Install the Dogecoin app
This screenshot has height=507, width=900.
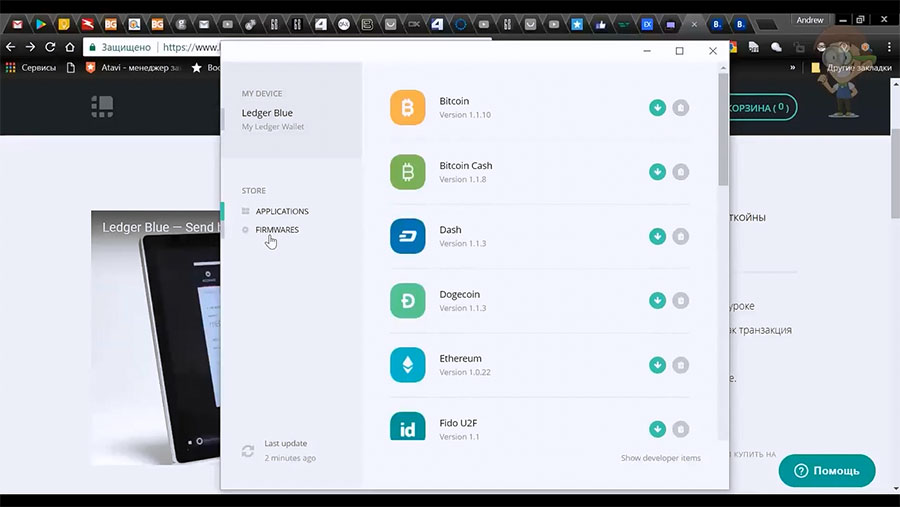pyautogui.click(x=657, y=300)
